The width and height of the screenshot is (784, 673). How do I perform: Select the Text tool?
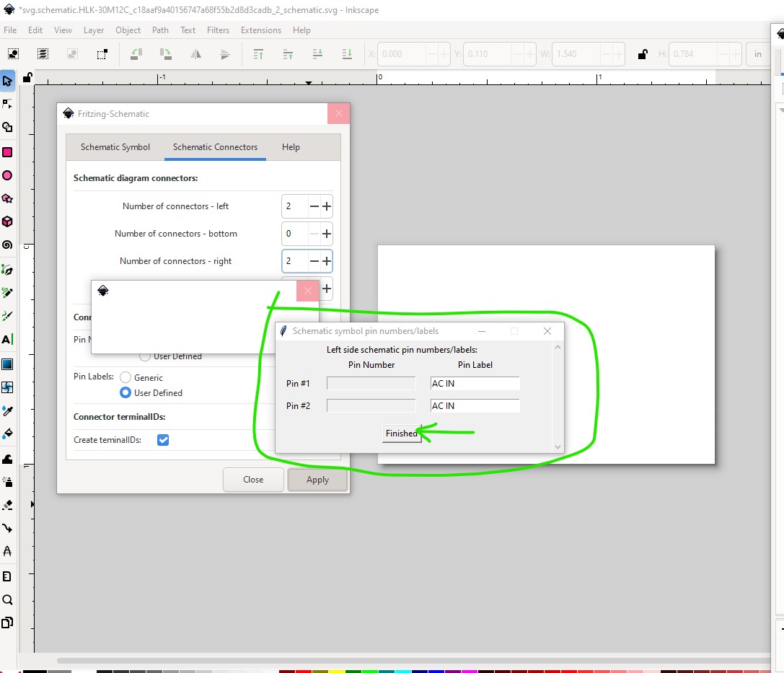tap(7, 340)
